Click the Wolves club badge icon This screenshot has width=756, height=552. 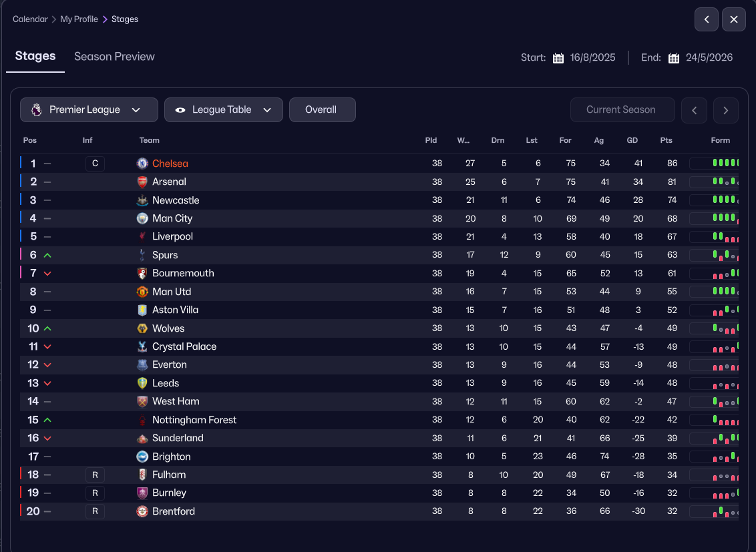coord(142,328)
